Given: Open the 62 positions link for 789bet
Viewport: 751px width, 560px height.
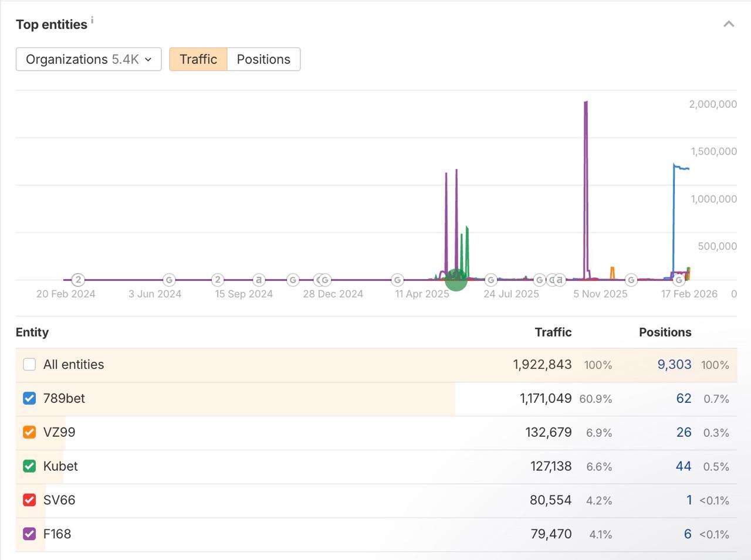Looking at the screenshot, I should pos(684,399).
